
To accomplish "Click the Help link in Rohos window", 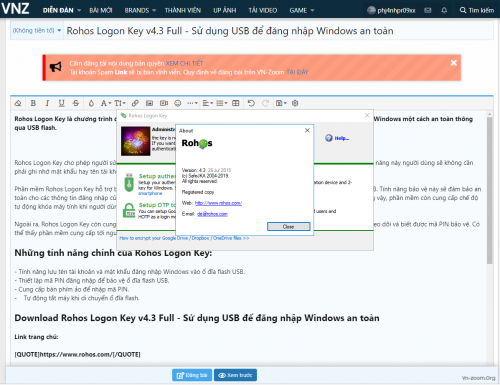I will pyautogui.click(x=337, y=138).
